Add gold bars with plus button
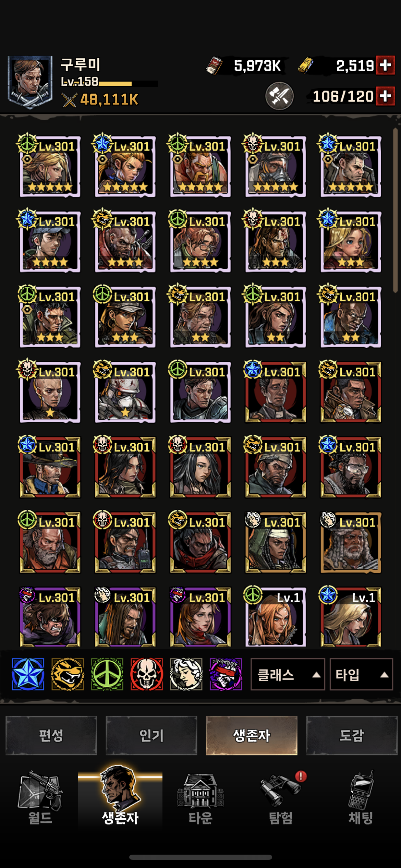Screen dimensions: 401x868 [386, 65]
